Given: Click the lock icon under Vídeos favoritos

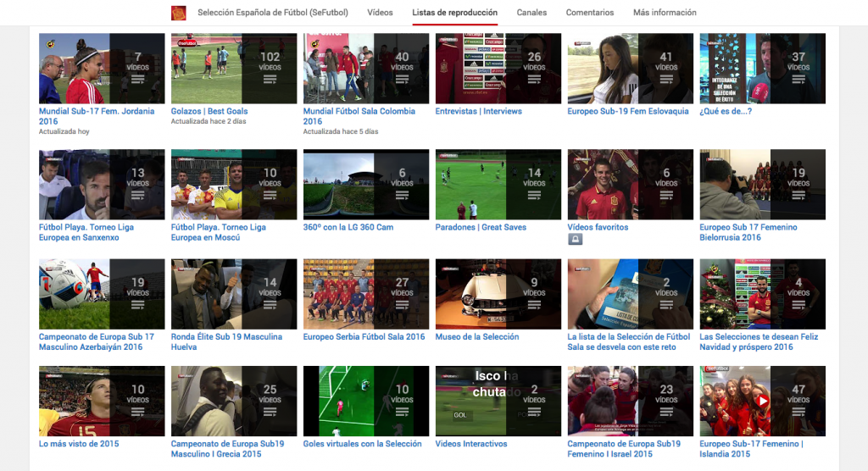Looking at the screenshot, I should point(576,239).
